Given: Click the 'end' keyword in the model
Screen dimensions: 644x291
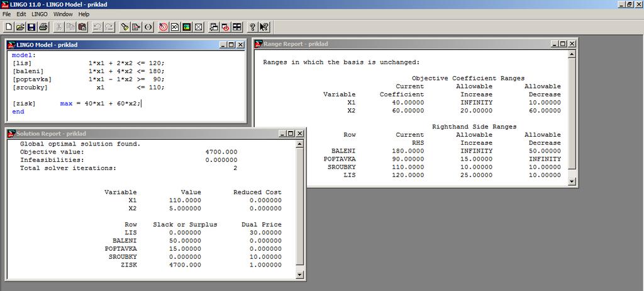Looking at the screenshot, I should coord(18,111).
